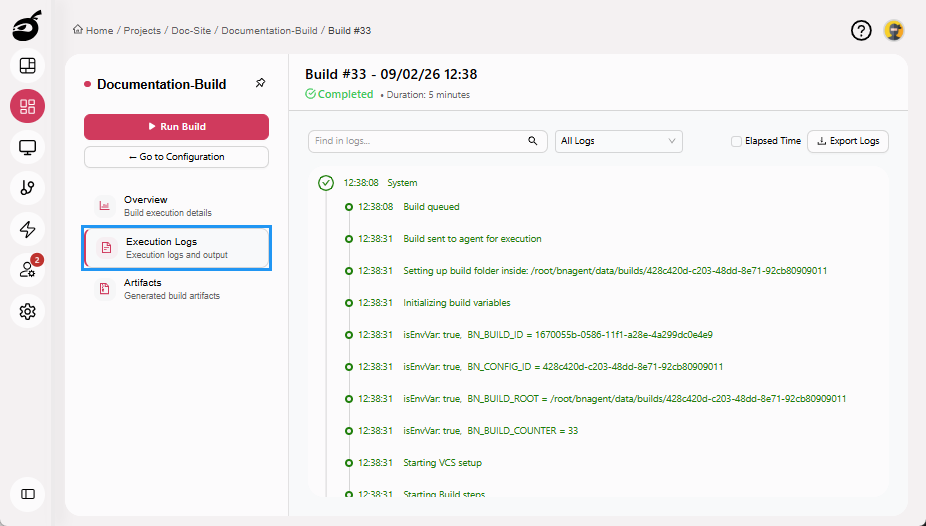Click the Export Logs button
This screenshot has width=926, height=526.
point(847,141)
